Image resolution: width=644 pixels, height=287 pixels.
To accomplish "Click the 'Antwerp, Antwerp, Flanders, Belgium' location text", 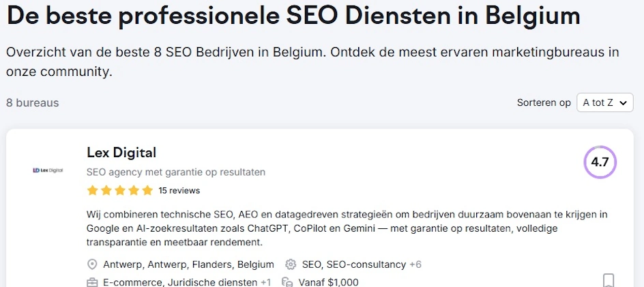I will click(188, 264).
